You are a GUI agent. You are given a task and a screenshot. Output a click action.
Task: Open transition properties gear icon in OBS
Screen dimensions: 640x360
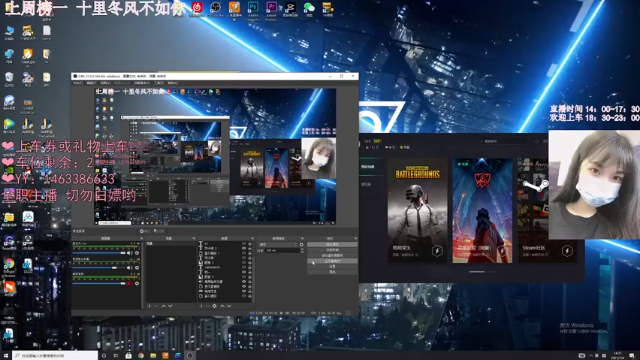(x=301, y=244)
